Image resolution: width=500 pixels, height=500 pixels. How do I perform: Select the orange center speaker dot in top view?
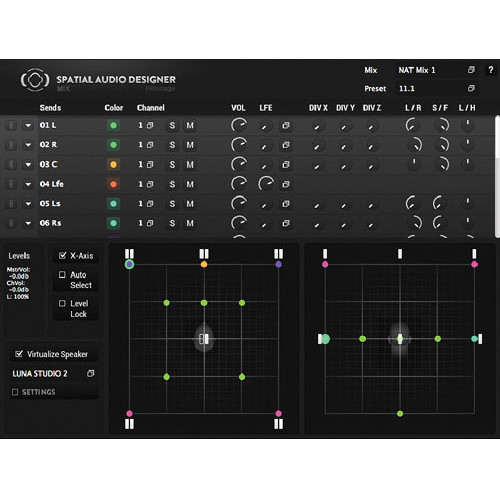[x=204, y=264]
